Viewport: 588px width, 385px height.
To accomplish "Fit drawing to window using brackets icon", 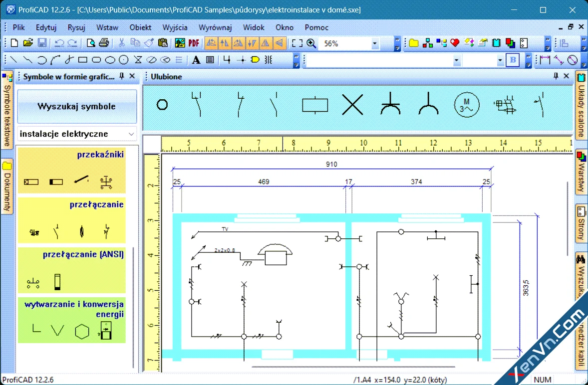I will (297, 43).
